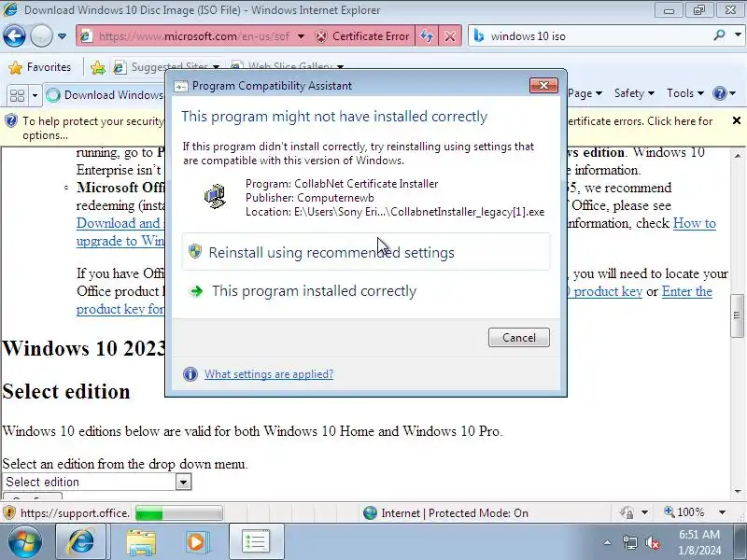747x560 pixels.
Task: Click the Windows 10 product key link
Action: (604, 291)
